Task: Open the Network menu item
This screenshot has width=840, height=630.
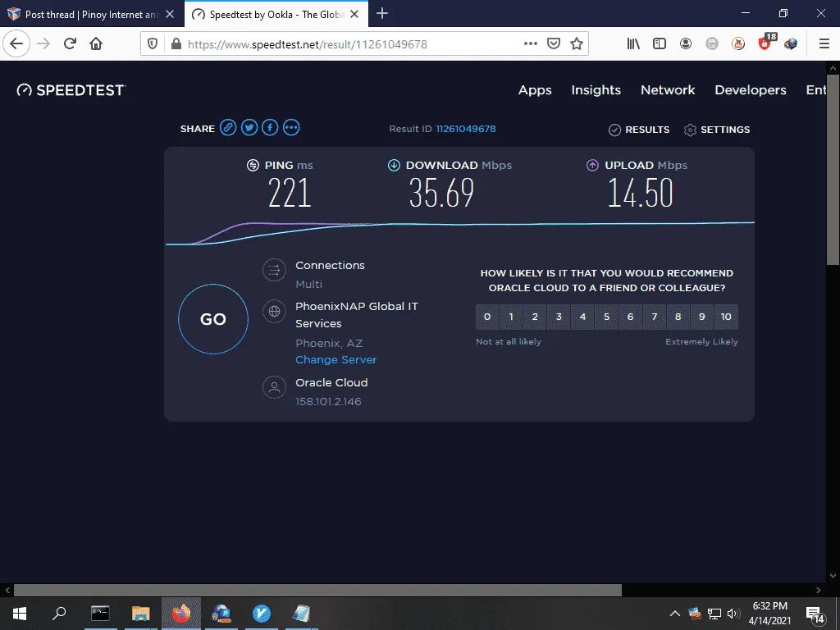Action: [668, 90]
